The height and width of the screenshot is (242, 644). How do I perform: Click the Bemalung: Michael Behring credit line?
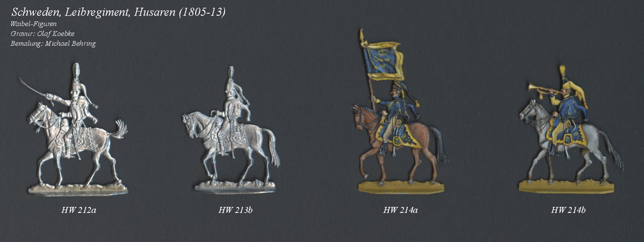(x=53, y=43)
